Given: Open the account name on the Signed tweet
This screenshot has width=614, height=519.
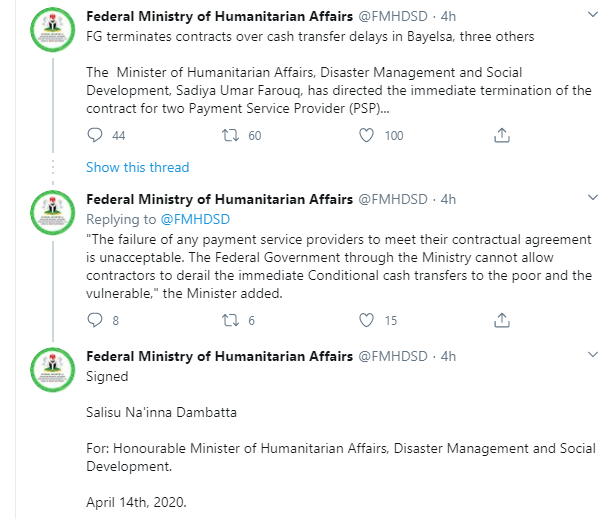Looking at the screenshot, I should pyautogui.click(x=219, y=356).
